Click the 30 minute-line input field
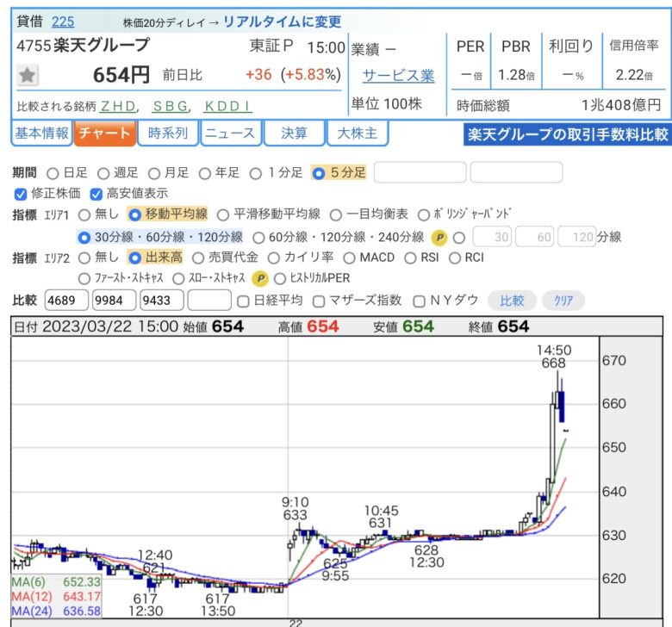The height and width of the screenshot is (627, 672). point(492,237)
